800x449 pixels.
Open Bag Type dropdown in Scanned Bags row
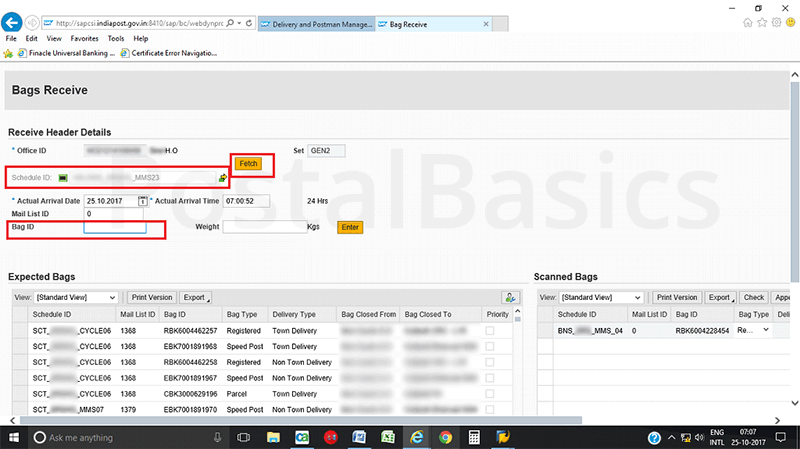point(766,329)
